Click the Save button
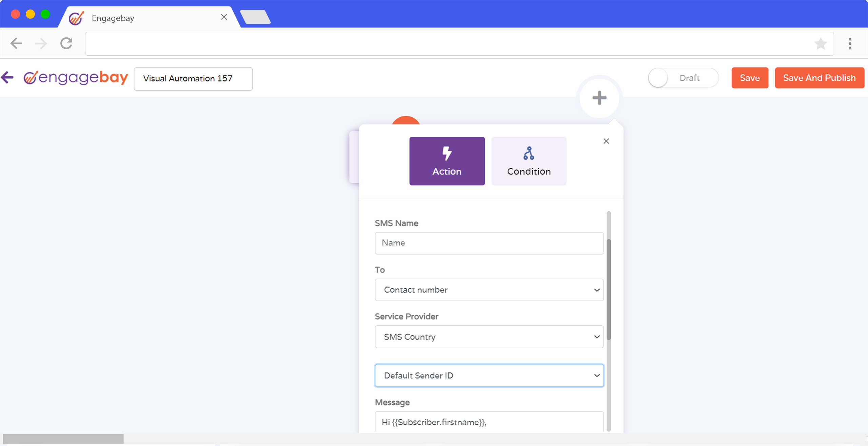This screenshot has height=446, width=868. pos(750,78)
